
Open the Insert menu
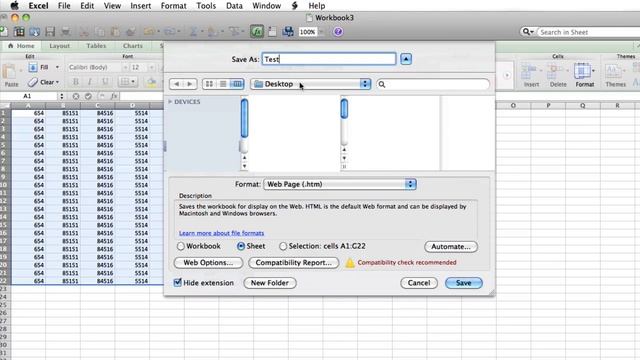(140, 6)
